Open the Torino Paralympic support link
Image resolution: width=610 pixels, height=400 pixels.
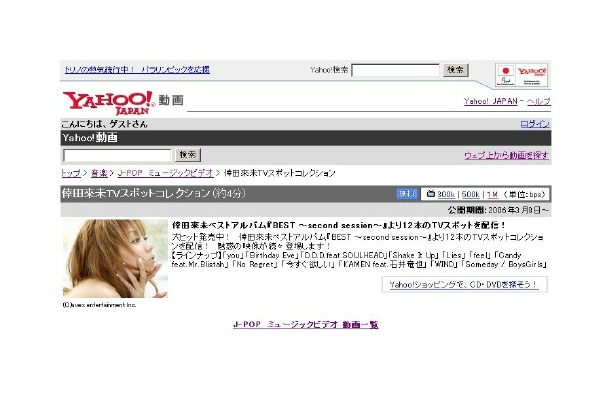point(137,70)
